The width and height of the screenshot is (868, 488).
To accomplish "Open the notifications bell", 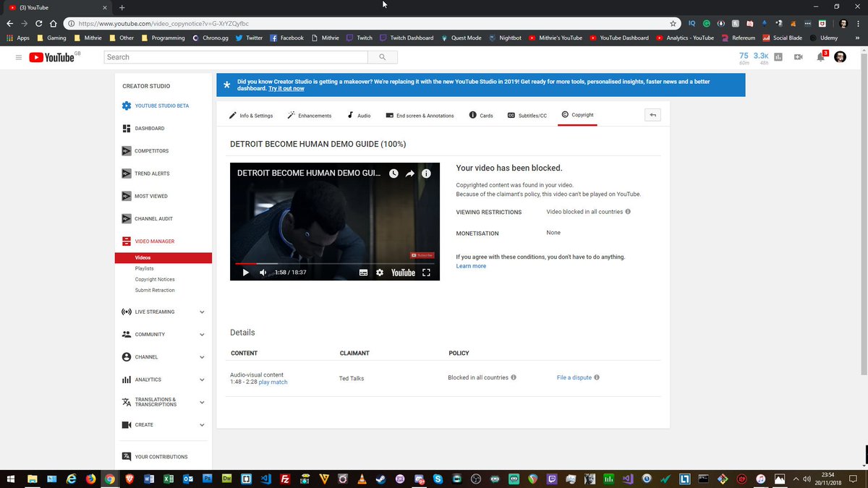I will tap(821, 57).
